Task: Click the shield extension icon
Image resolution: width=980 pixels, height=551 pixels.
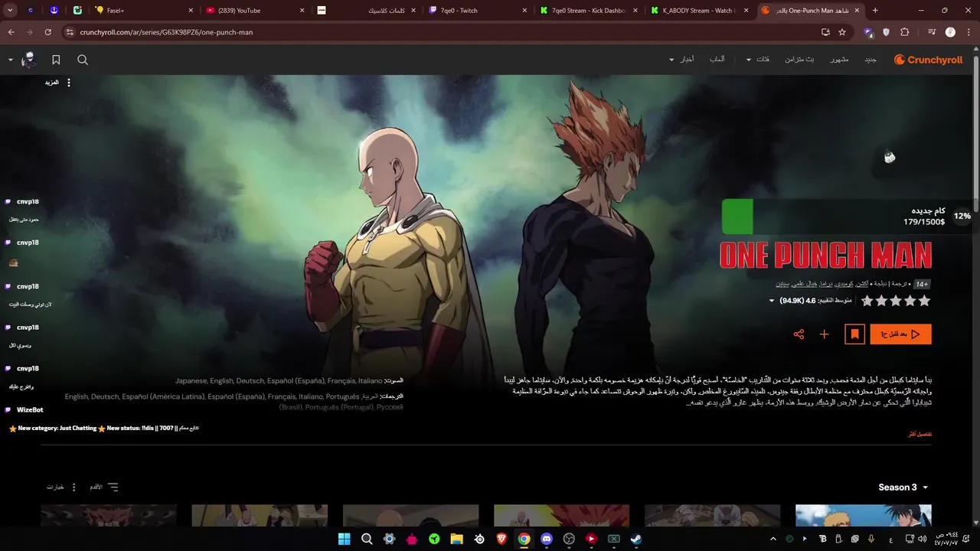Action: coord(887,32)
